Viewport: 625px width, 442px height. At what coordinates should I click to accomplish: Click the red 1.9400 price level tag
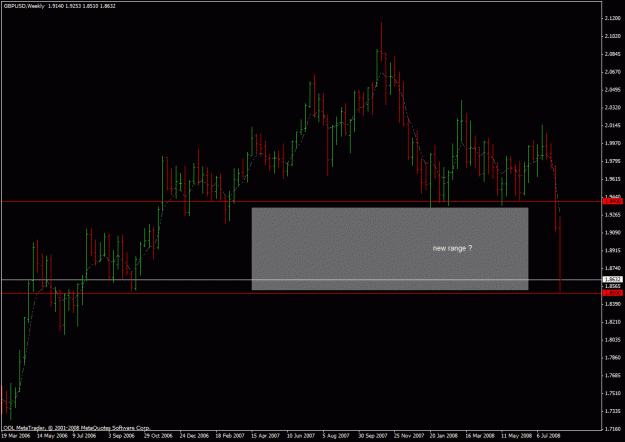[613, 202]
